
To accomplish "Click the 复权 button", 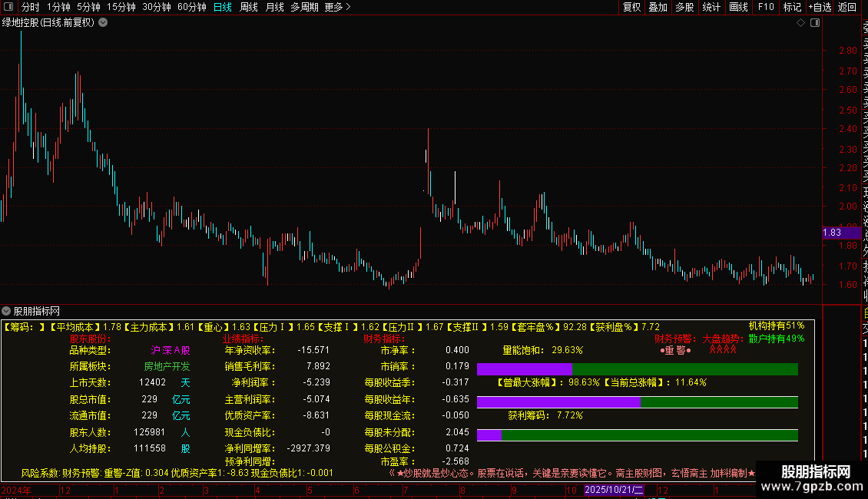I will [x=631, y=7].
